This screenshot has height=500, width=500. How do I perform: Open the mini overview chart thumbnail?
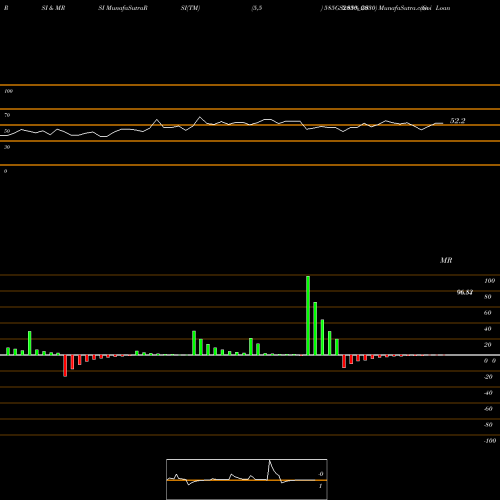(x=247, y=479)
